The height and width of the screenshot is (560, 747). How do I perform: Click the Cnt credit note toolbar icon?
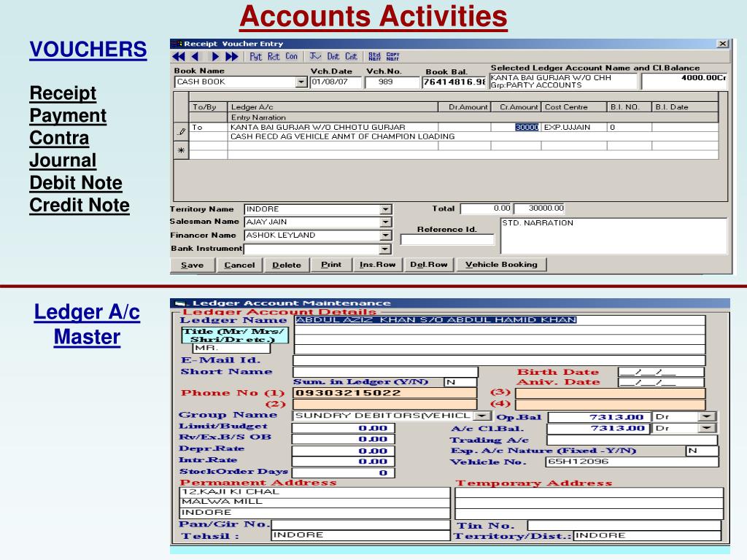point(351,57)
